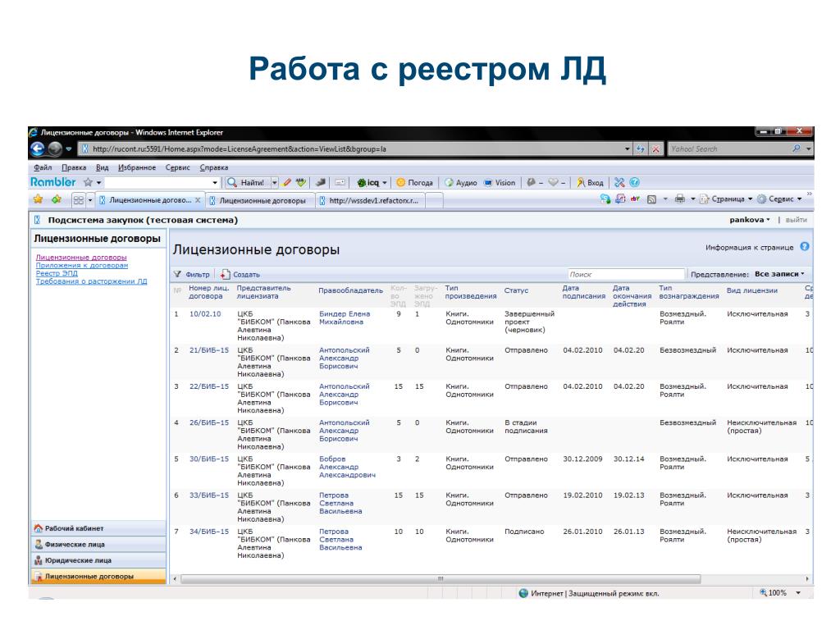Go back with the browser Back arrow
The image size is (840, 630).
point(38,148)
